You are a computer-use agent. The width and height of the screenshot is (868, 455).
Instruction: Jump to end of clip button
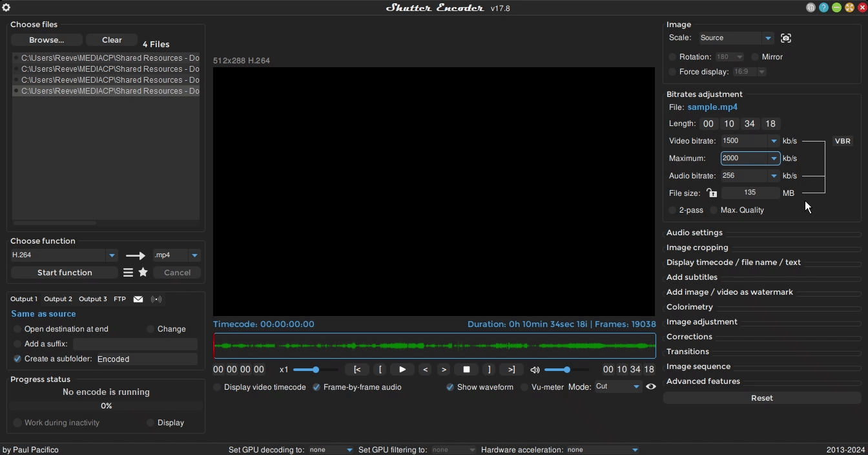[512, 370]
